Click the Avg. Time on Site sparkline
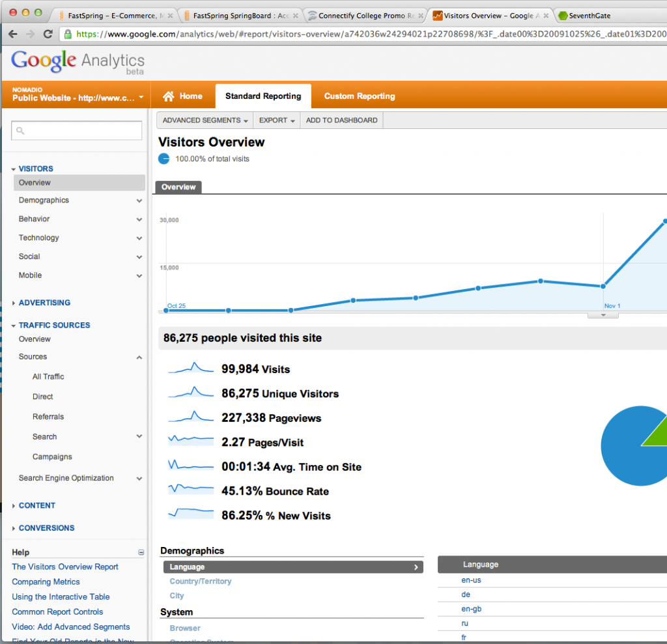 coord(191,465)
